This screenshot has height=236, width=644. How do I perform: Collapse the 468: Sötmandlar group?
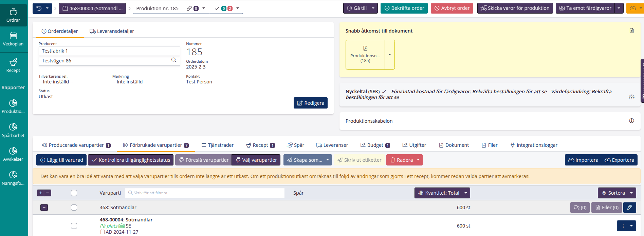(x=44, y=208)
